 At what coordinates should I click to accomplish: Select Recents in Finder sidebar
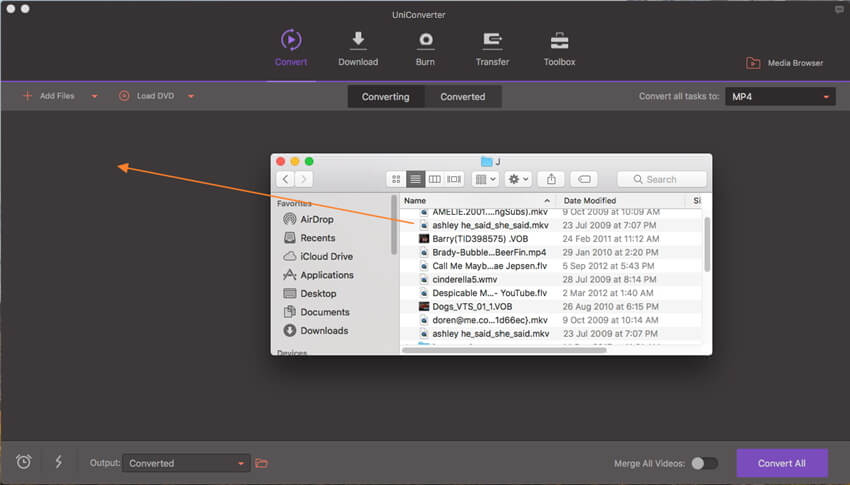[x=310, y=238]
